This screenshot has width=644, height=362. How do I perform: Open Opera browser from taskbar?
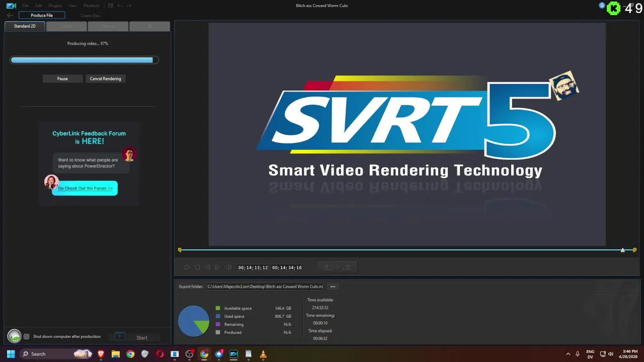pyautogui.click(x=160, y=354)
